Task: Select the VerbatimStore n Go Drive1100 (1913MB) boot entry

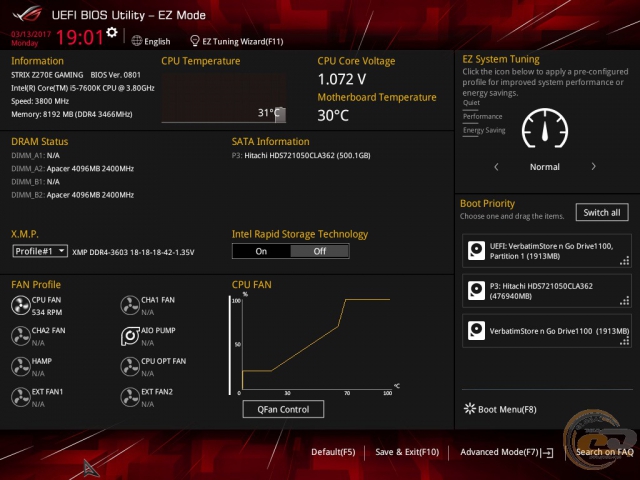Action: (547, 331)
